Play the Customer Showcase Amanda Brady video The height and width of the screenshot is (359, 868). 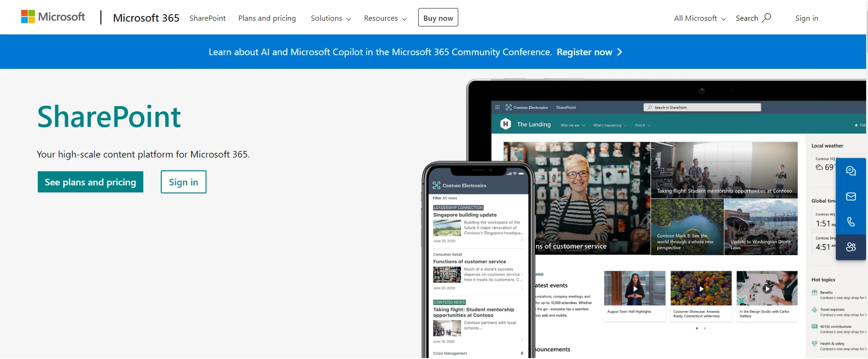(701, 289)
